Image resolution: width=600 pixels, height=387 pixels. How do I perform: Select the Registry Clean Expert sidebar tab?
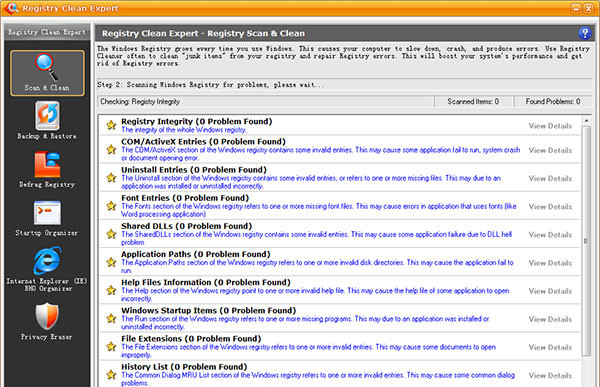[47, 32]
